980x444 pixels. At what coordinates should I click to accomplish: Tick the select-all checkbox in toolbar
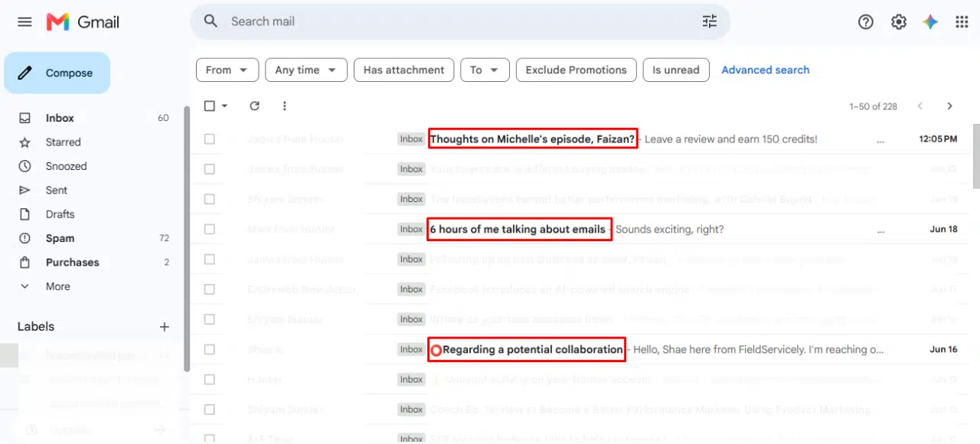(210, 106)
